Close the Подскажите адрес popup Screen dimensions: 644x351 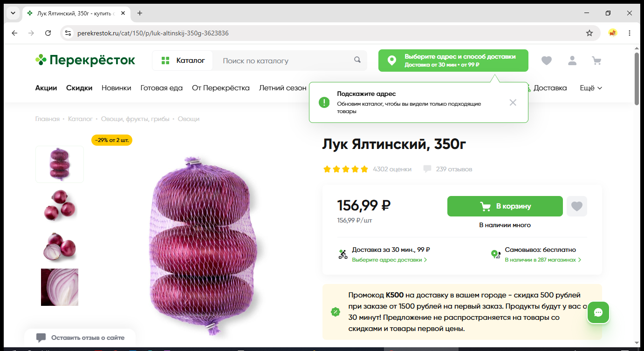tap(513, 102)
